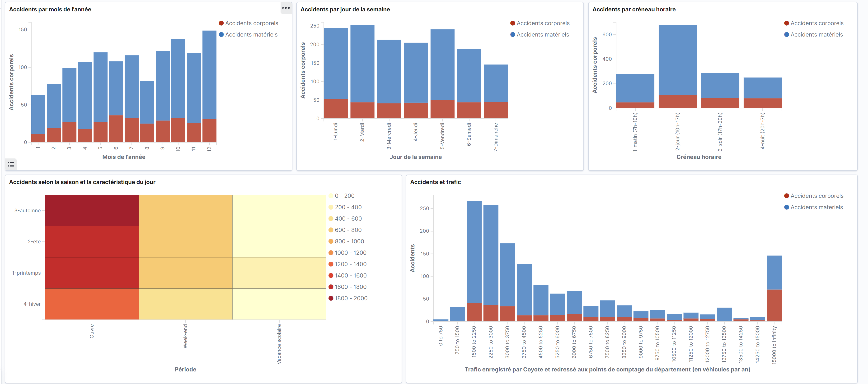This screenshot has height=384, width=868.
Task: Select Accidents matériels legend in monthly chart
Action: click(x=248, y=35)
